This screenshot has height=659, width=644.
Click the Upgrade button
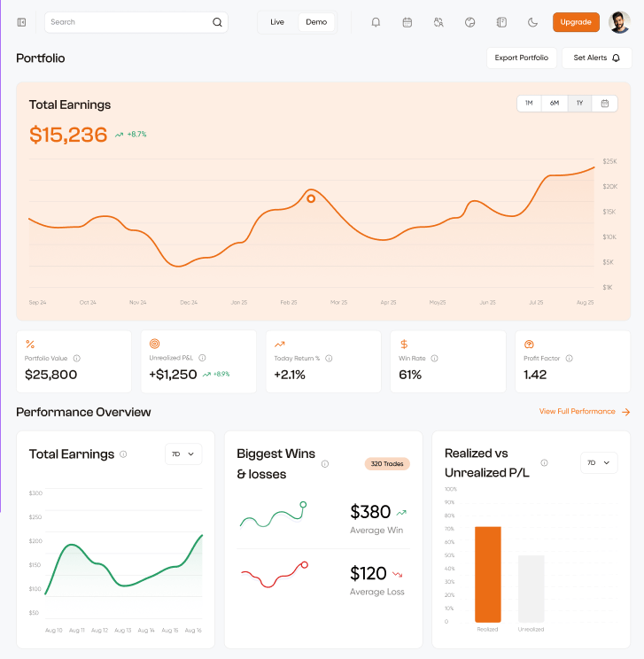point(576,22)
